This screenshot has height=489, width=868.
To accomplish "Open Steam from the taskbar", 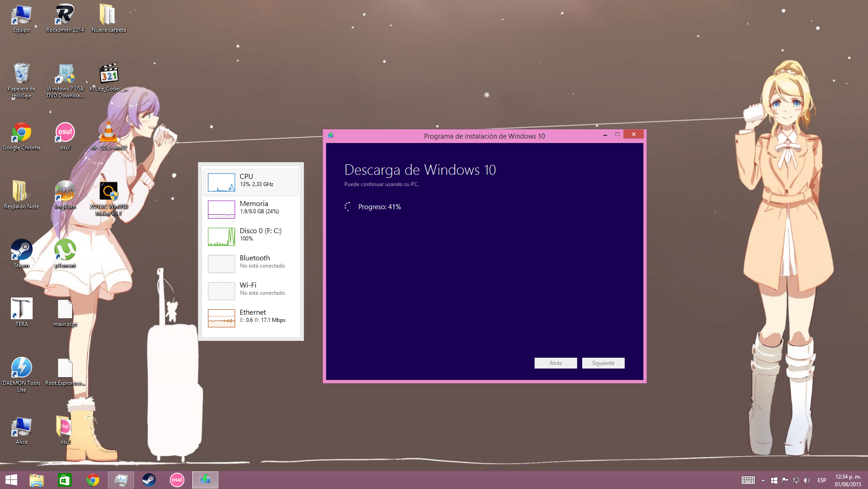I will (x=149, y=480).
